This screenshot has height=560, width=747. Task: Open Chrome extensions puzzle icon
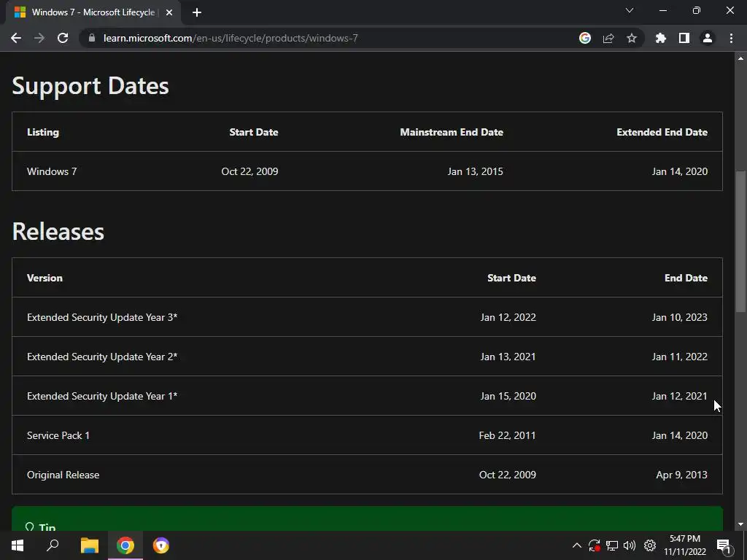coord(661,38)
